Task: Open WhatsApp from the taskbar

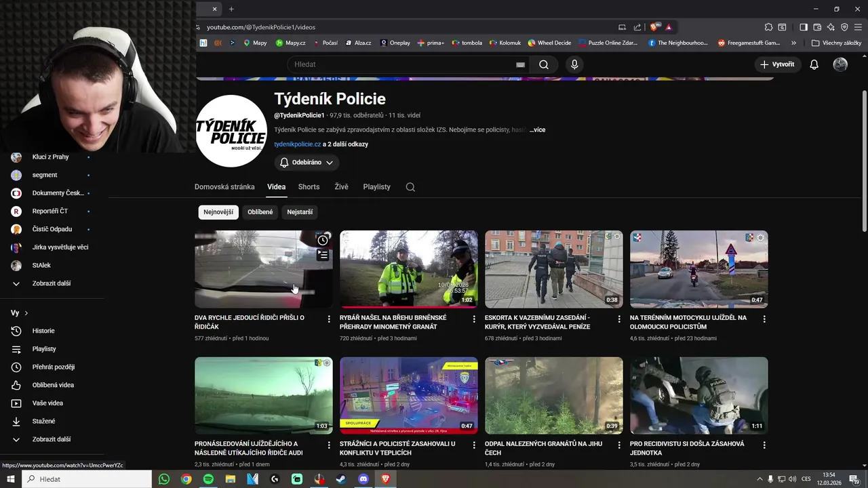Action: [164, 479]
